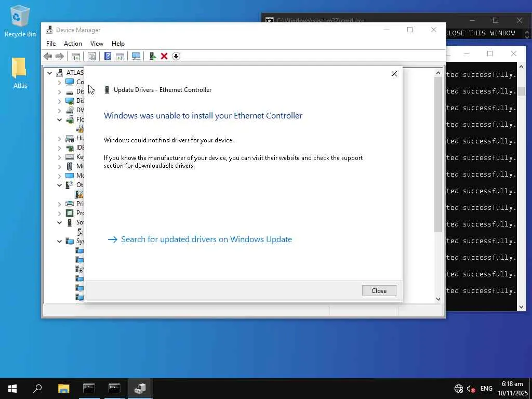
Task: Select the Display adapters category icon
Action: (x=70, y=101)
